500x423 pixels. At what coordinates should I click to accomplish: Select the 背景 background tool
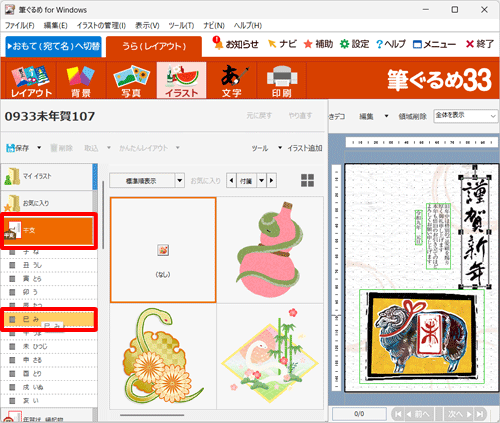tap(81, 80)
